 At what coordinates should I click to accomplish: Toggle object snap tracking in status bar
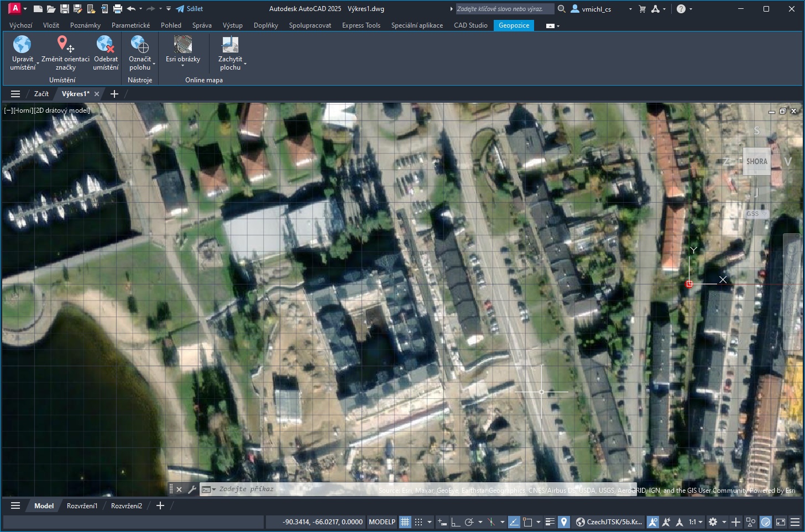click(x=514, y=522)
